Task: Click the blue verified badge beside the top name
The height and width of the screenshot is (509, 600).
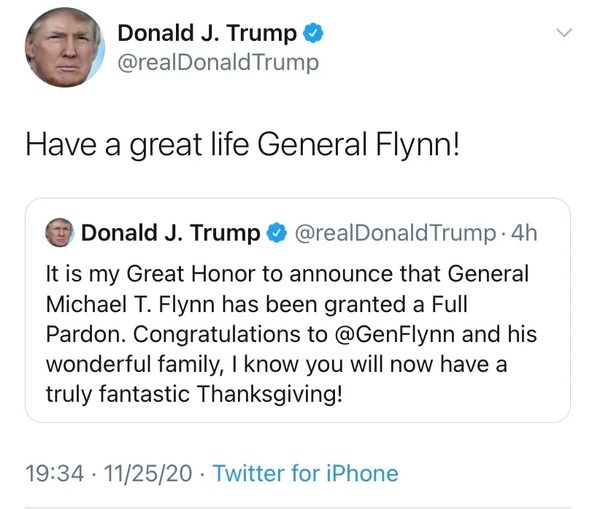Action: [x=314, y=33]
